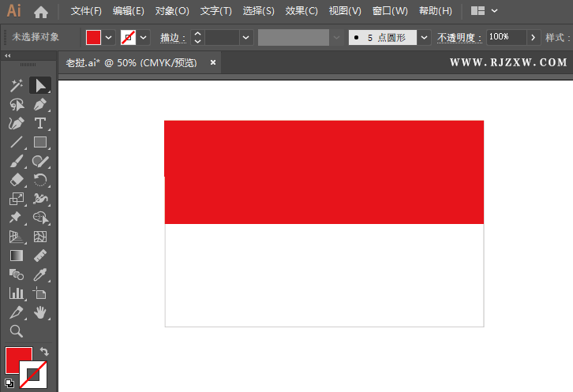Select the Puppet Warp pin tool
This screenshot has width=573, height=392.
pyautogui.click(x=17, y=218)
